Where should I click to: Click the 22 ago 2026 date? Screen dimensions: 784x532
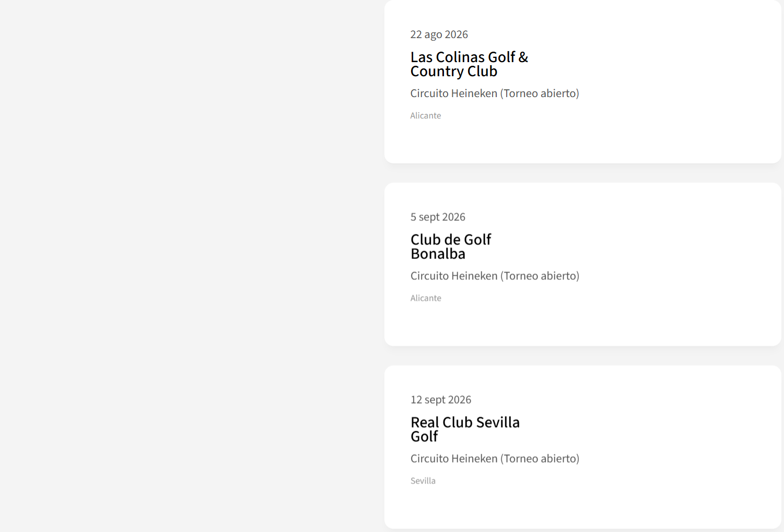point(439,34)
